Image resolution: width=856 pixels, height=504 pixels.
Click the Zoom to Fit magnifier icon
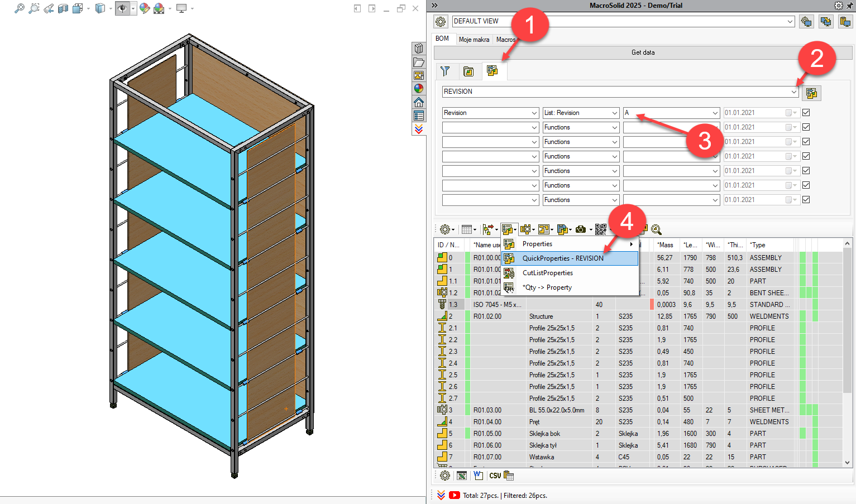(x=20, y=8)
